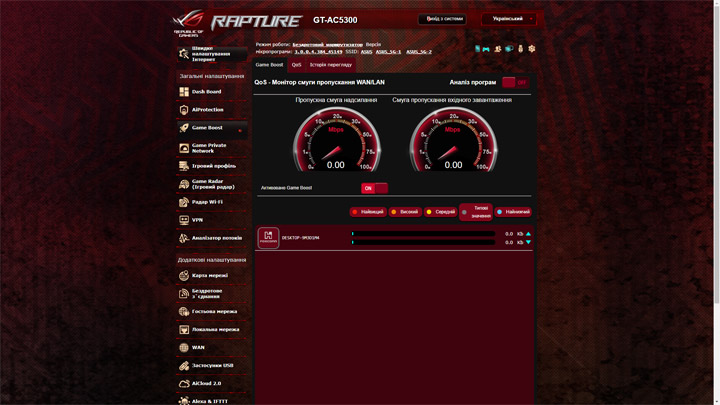The image size is (720, 405).
Task: Open the ASUS_5G-2 SSID link
Action: pos(419,52)
